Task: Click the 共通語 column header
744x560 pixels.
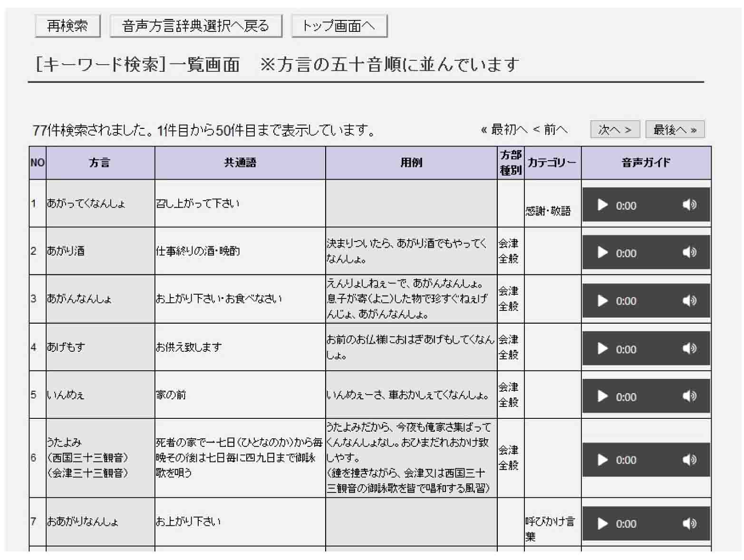Action: pyautogui.click(x=240, y=163)
